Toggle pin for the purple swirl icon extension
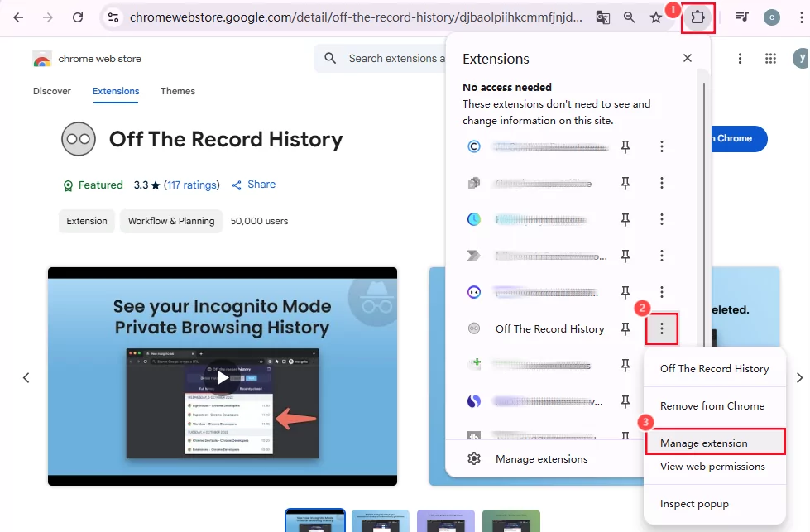Image resolution: width=810 pixels, height=532 pixels. click(x=625, y=401)
